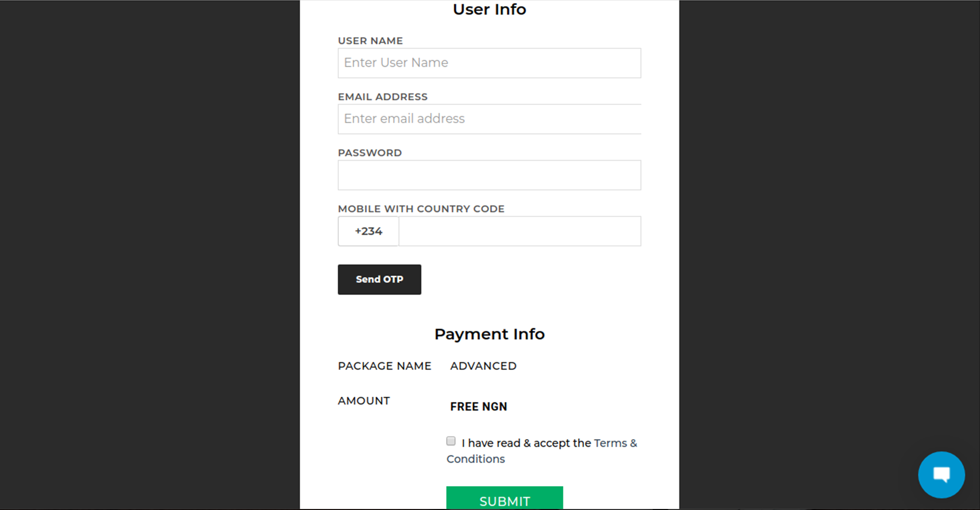Click the Payment Info heading
This screenshot has width=980, height=510.
click(489, 334)
